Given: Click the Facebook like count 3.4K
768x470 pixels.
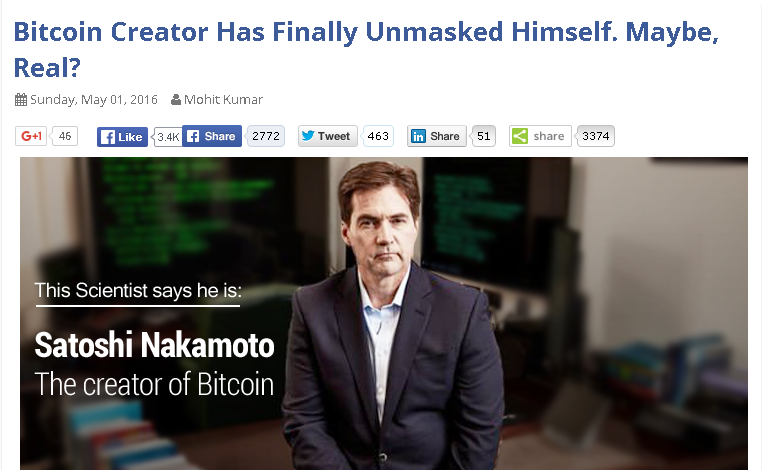Looking at the screenshot, I should [x=168, y=137].
